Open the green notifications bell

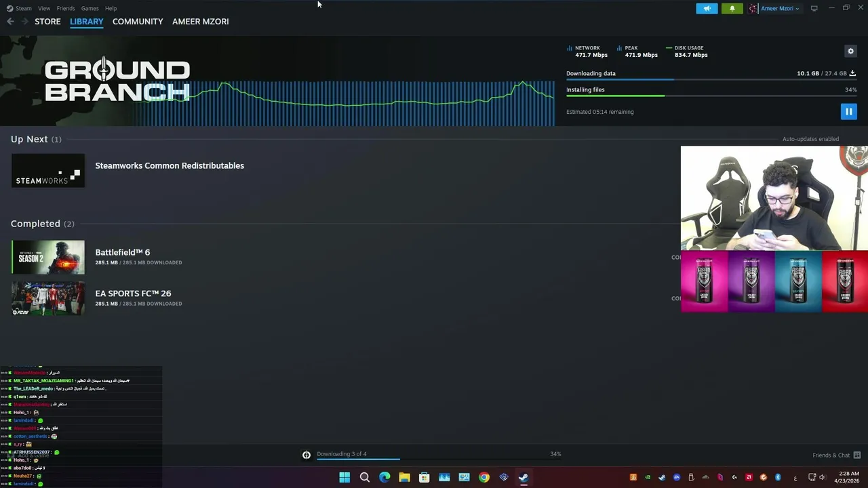coord(732,8)
